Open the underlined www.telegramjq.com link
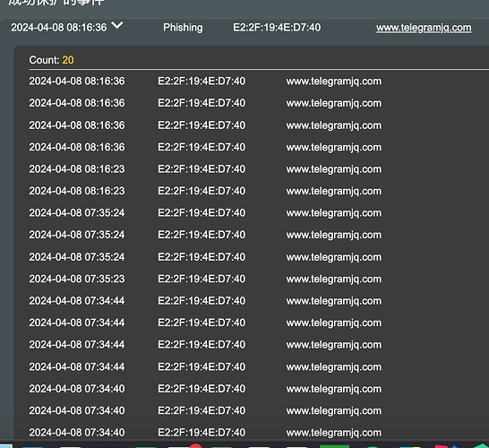489x448 pixels. 424,28
